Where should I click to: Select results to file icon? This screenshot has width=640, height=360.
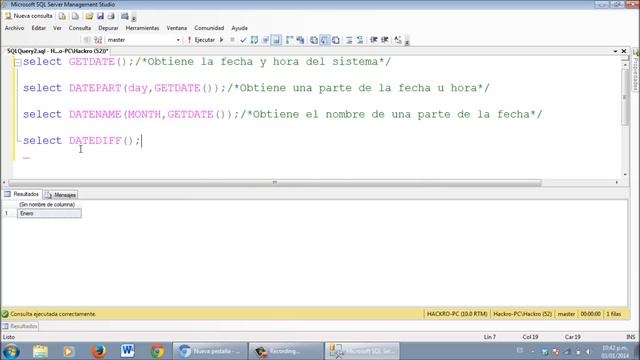[336, 40]
